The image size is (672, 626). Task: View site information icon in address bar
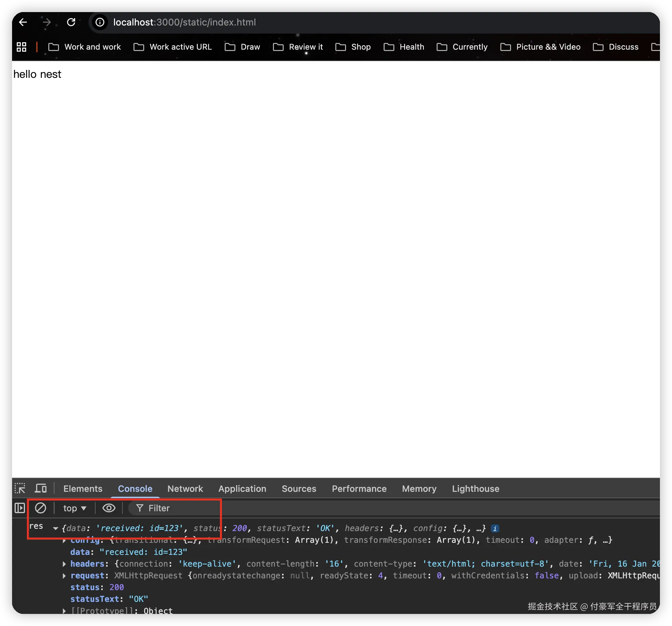tap(100, 22)
